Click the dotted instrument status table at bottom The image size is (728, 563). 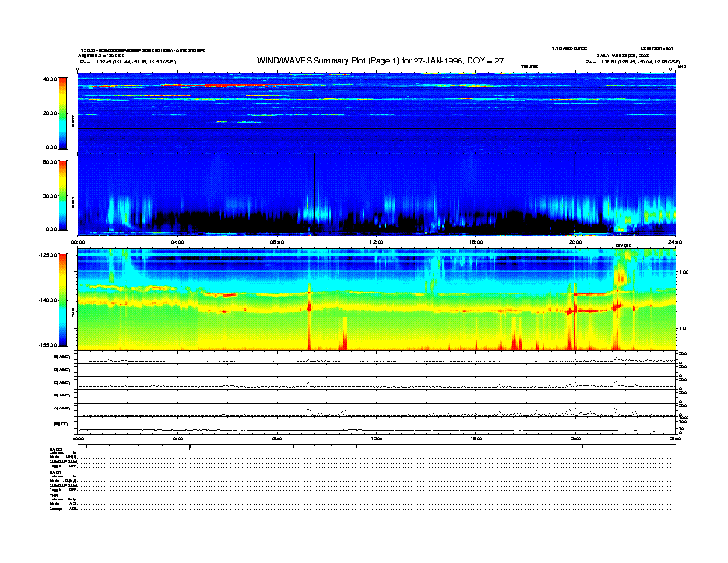360,478
